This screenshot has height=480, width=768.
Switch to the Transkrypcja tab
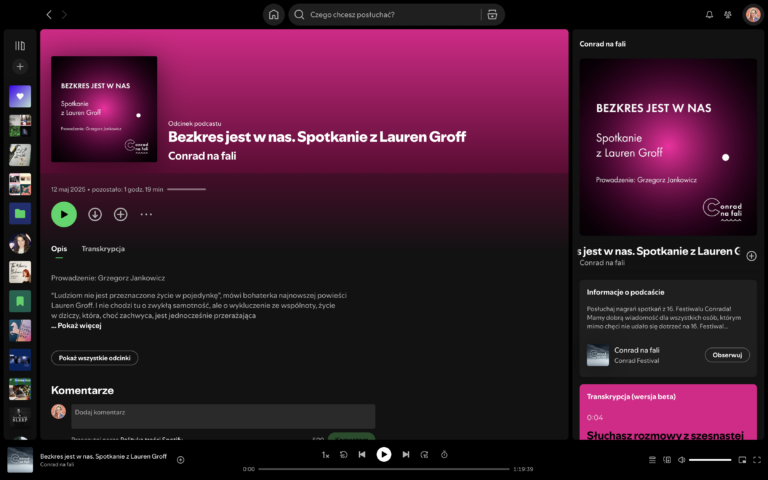(103, 248)
